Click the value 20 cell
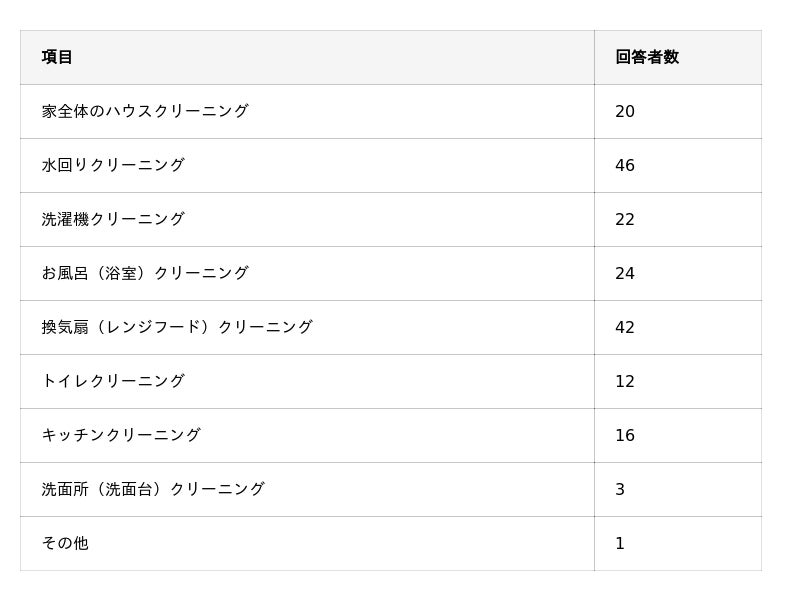 (625, 111)
